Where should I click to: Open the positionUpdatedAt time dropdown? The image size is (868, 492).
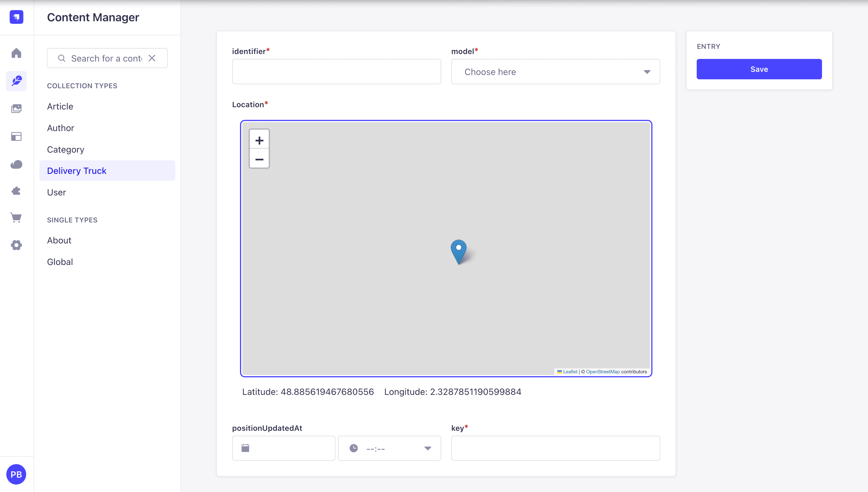(x=389, y=448)
